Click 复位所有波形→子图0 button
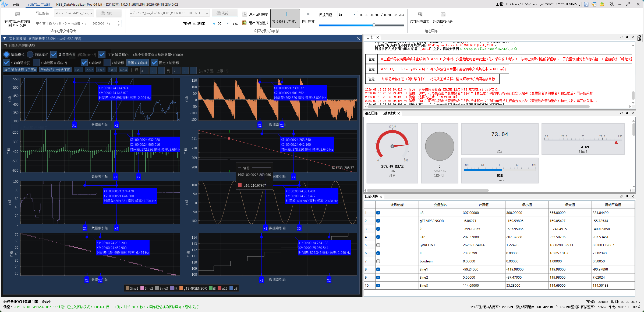Image resolution: width=644 pixels, height=312 pixels. click(x=20, y=70)
